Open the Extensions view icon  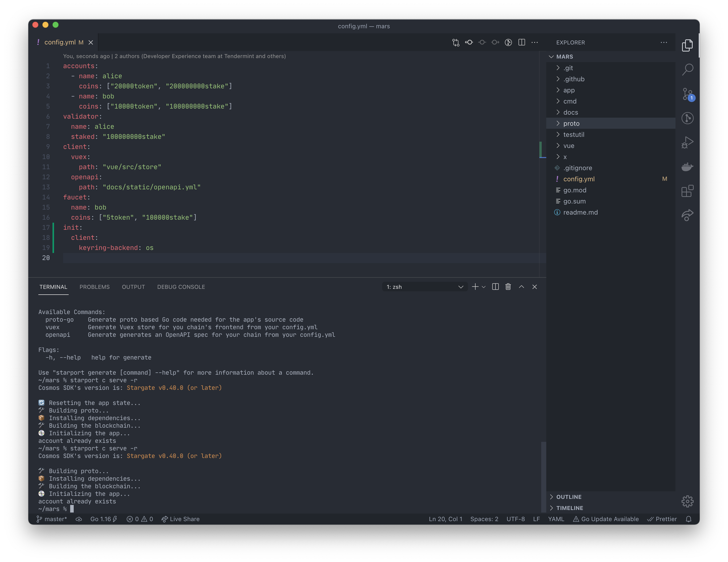[x=687, y=191]
